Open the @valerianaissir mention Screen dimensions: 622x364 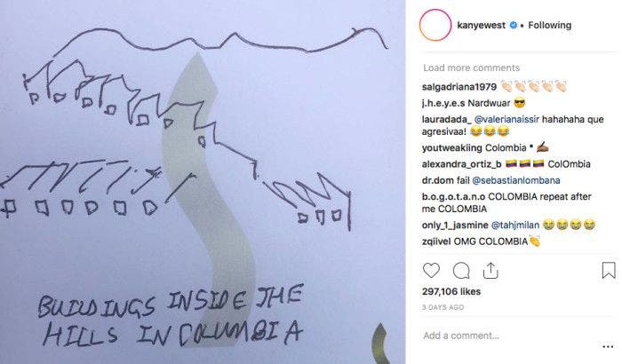[506, 119]
